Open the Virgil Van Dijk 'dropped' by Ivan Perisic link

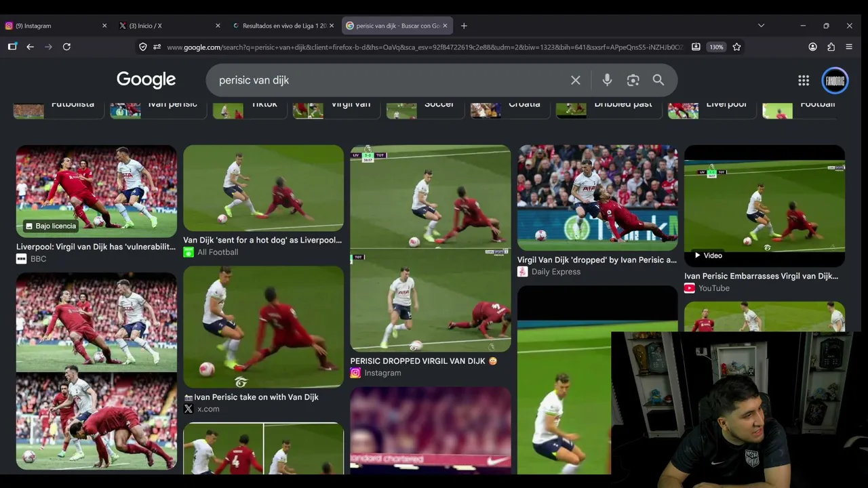tap(597, 260)
